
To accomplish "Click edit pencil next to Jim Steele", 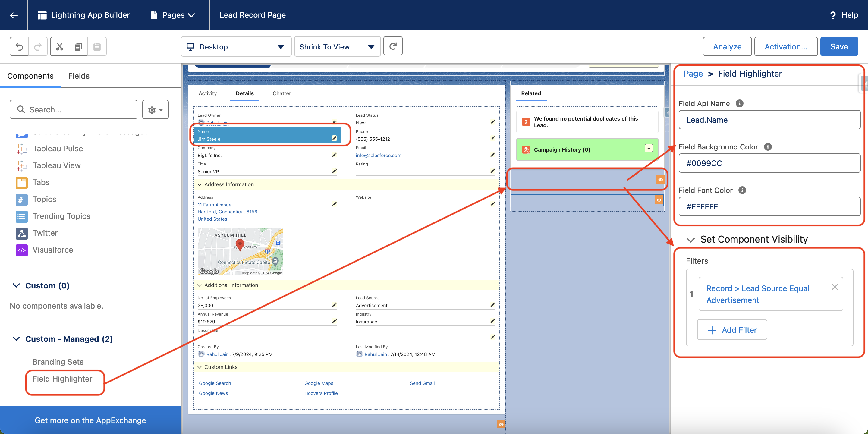I will click(334, 138).
